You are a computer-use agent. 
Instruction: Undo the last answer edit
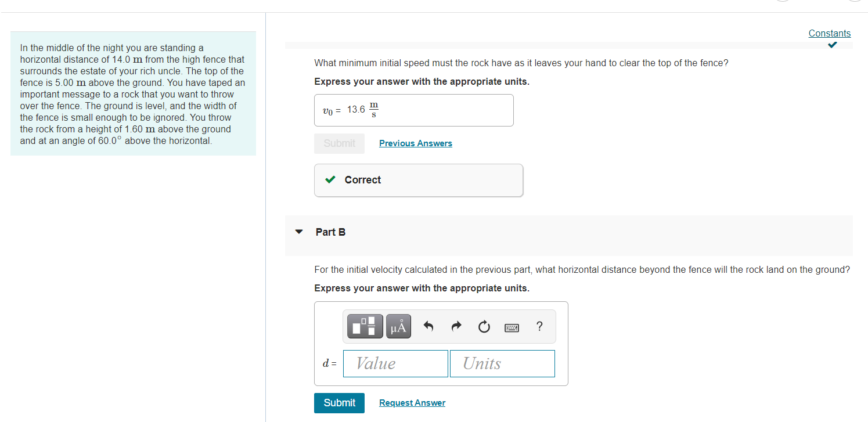[x=428, y=326]
